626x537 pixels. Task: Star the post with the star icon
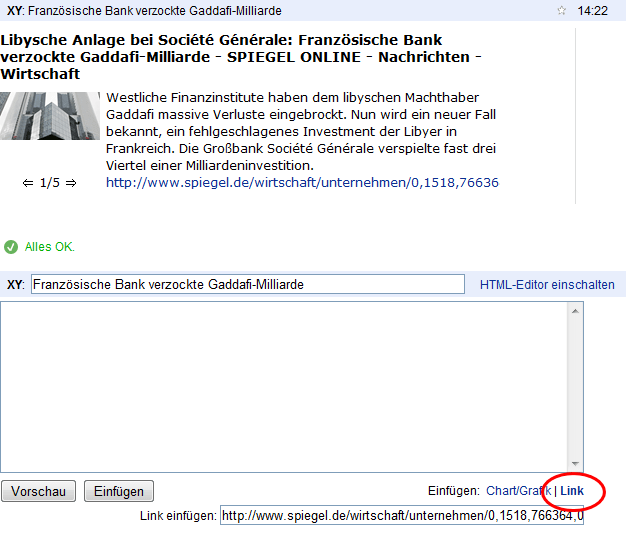(x=561, y=10)
